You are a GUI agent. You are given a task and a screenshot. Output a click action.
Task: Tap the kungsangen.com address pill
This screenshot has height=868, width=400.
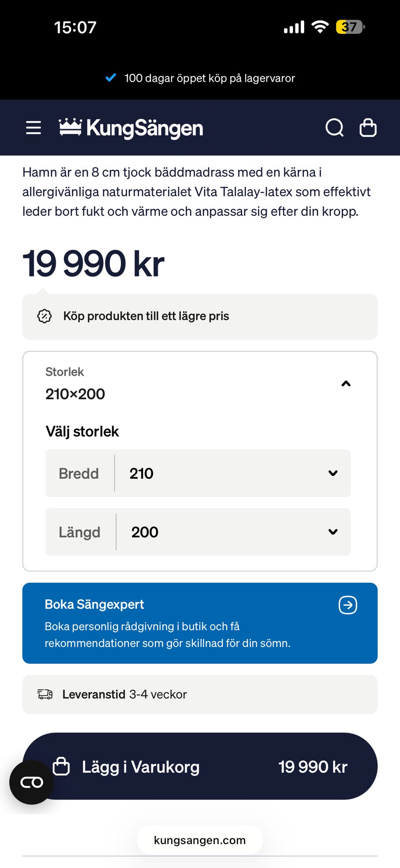click(200, 840)
